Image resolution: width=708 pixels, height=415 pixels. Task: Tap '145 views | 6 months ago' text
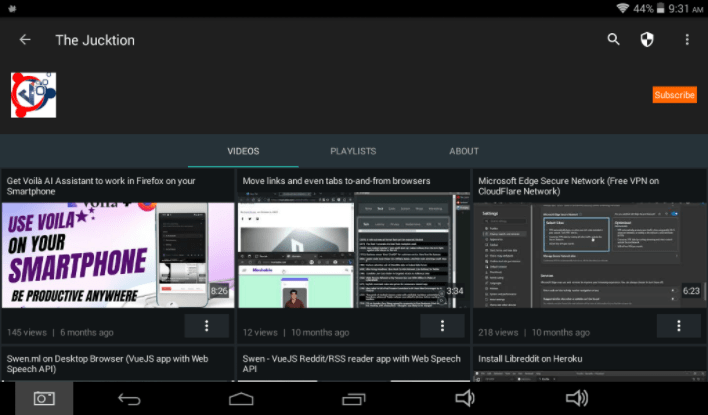point(60,332)
